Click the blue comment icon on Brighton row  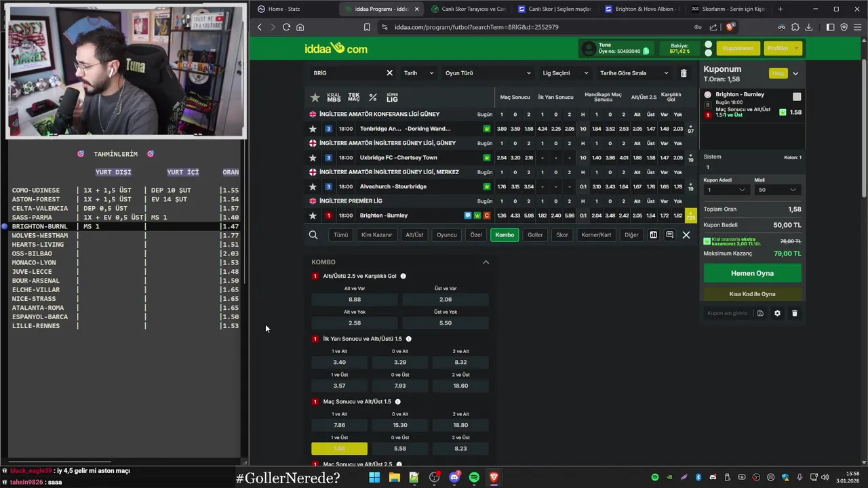tap(468, 216)
